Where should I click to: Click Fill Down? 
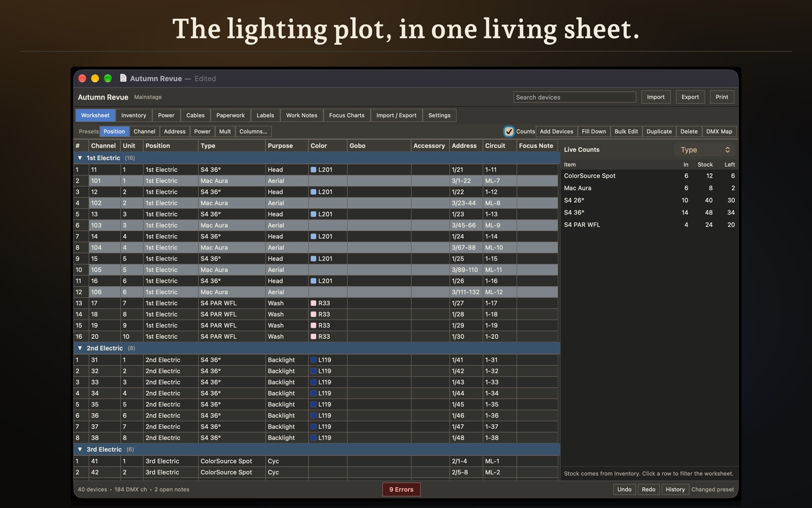(594, 132)
